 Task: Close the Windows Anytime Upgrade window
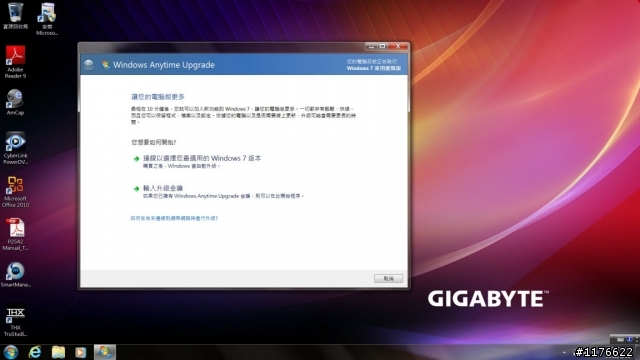[x=398, y=47]
